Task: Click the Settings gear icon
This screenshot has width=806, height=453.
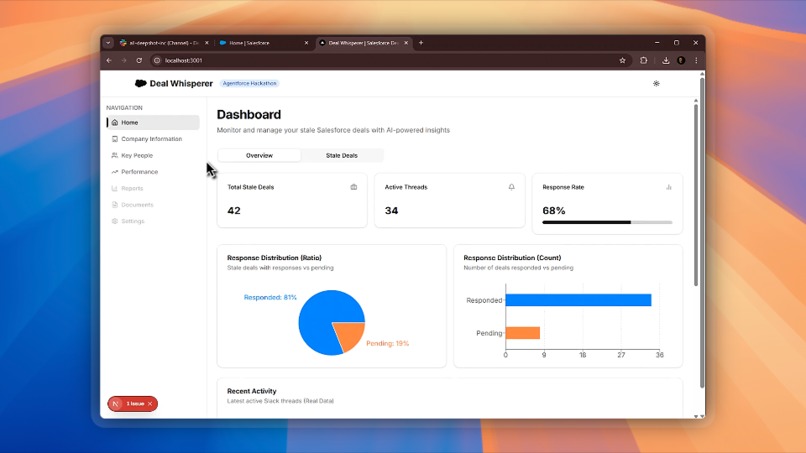Action: (115, 221)
